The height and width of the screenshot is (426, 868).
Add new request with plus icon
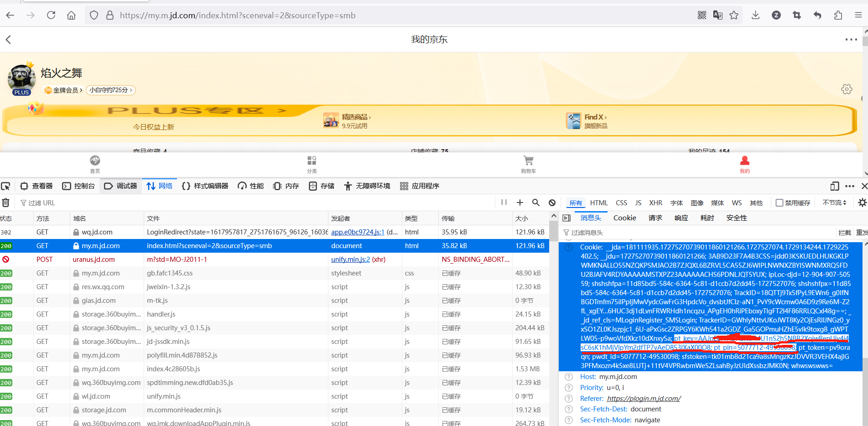click(x=520, y=203)
